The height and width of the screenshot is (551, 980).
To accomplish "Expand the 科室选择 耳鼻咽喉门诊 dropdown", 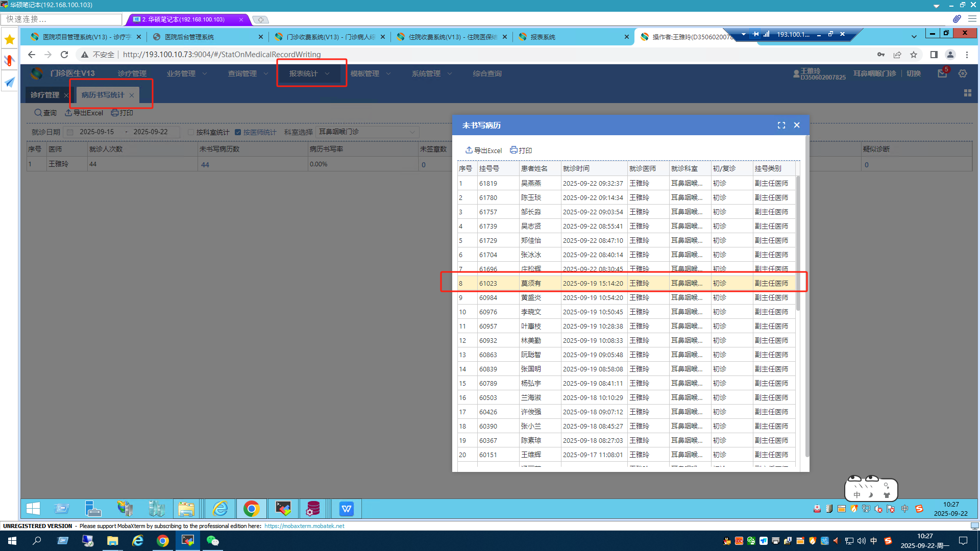I will pyautogui.click(x=412, y=132).
